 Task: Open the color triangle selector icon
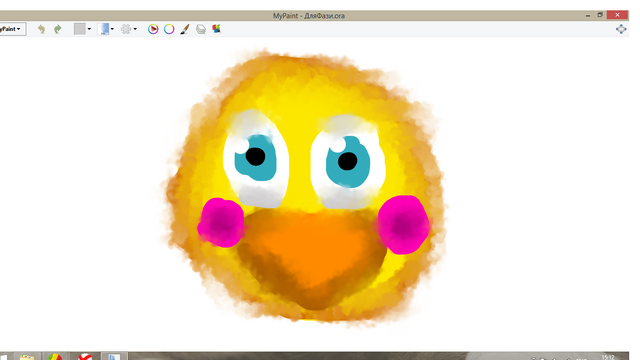[153, 29]
